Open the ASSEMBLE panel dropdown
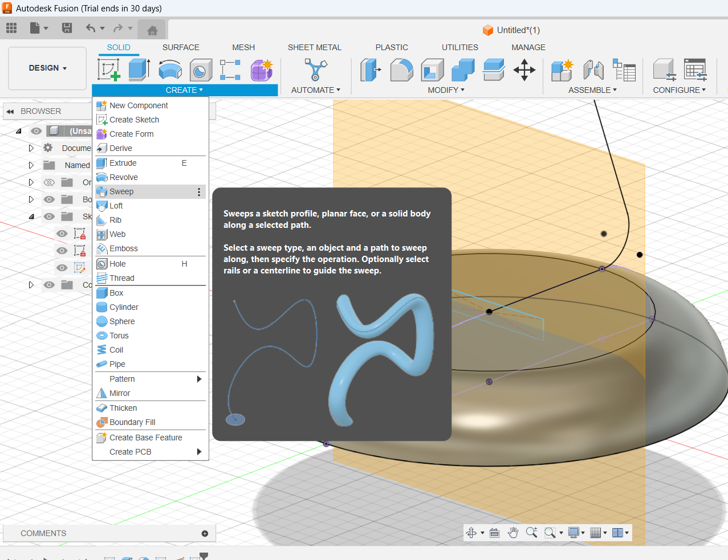The width and height of the screenshot is (728, 560). pos(592,90)
